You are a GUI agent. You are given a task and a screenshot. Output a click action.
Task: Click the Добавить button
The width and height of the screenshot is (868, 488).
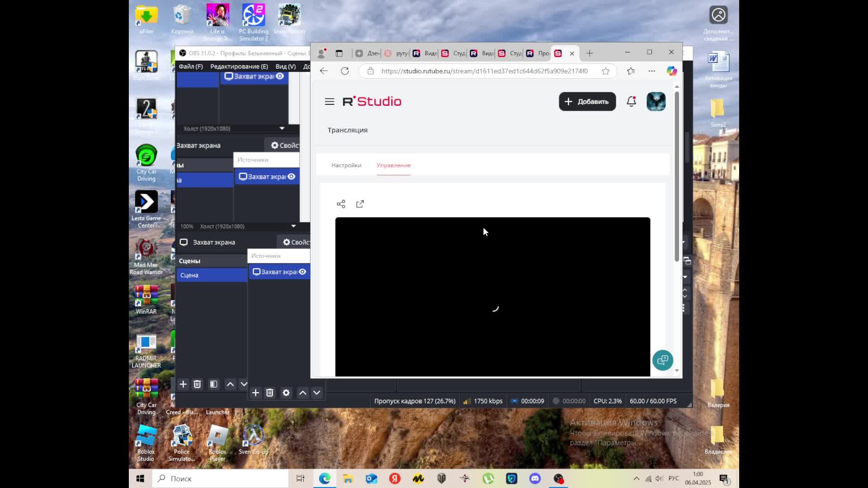click(587, 102)
